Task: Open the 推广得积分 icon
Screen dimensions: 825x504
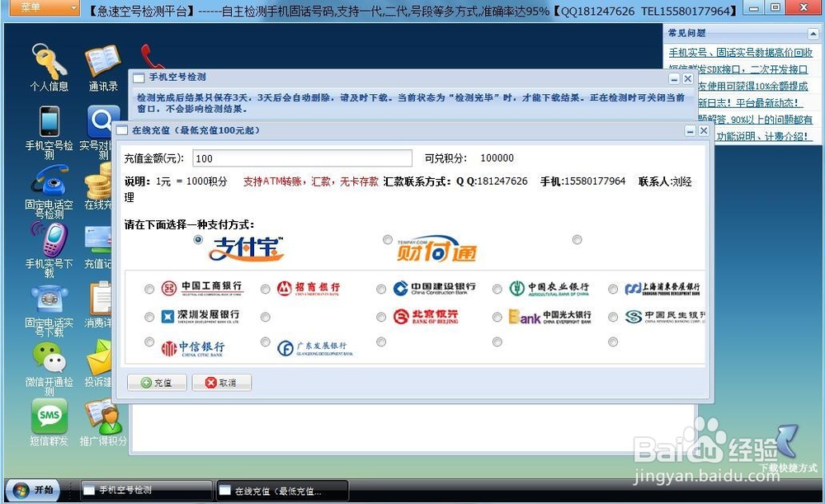Action: pos(103,417)
